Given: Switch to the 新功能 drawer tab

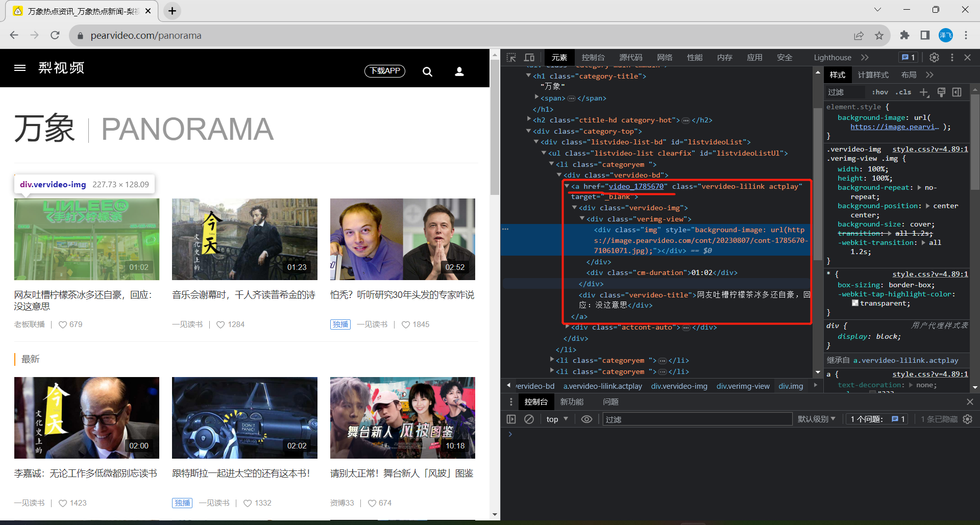Looking at the screenshot, I should click(572, 402).
